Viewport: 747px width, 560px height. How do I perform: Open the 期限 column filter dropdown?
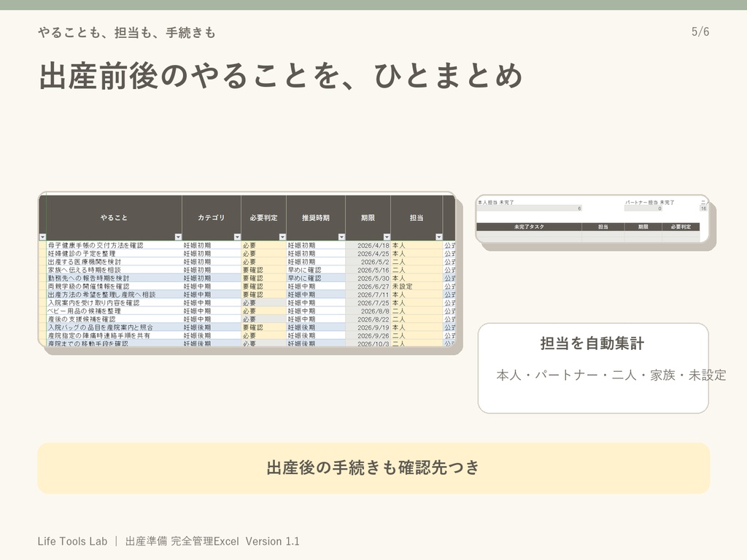coord(387,237)
